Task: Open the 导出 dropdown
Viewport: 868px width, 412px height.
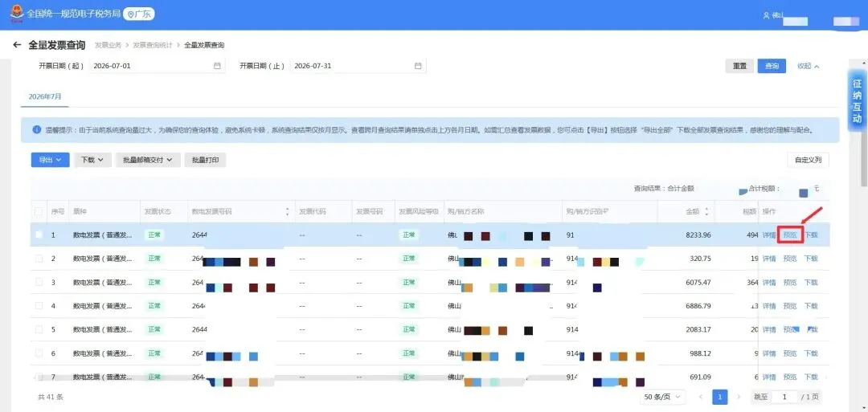Action: 50,160
